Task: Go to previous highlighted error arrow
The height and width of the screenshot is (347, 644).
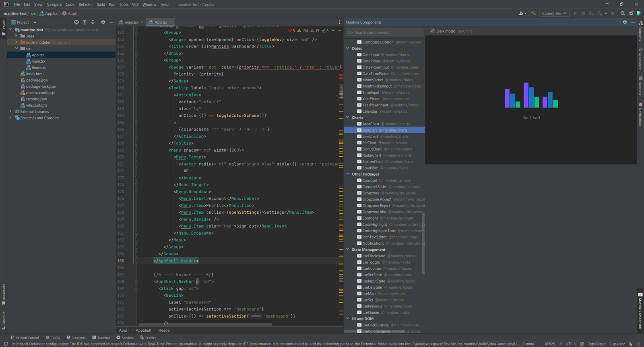Action: pos(333,31)
